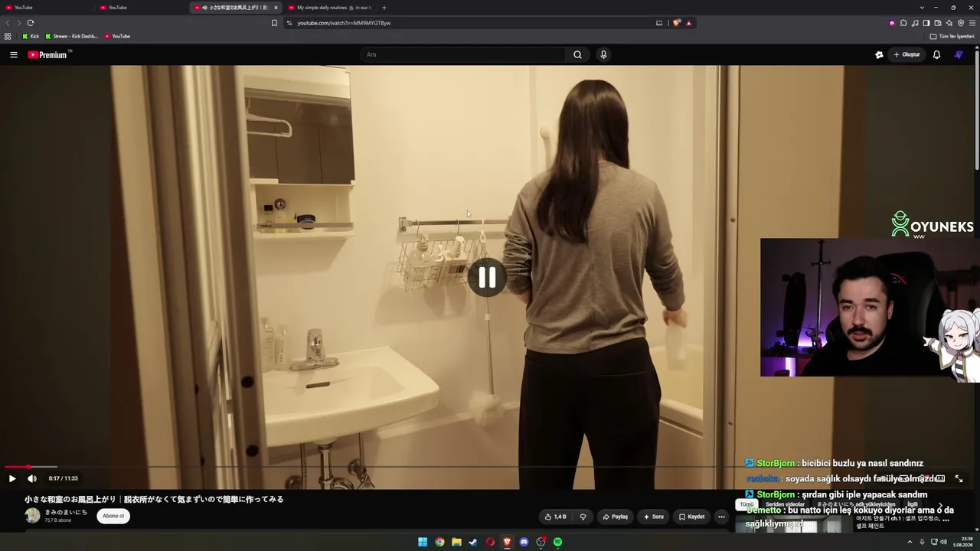980x551 pixels.
Task: Open the YouTube account avatar menu
Action: (x=959, y=54)
